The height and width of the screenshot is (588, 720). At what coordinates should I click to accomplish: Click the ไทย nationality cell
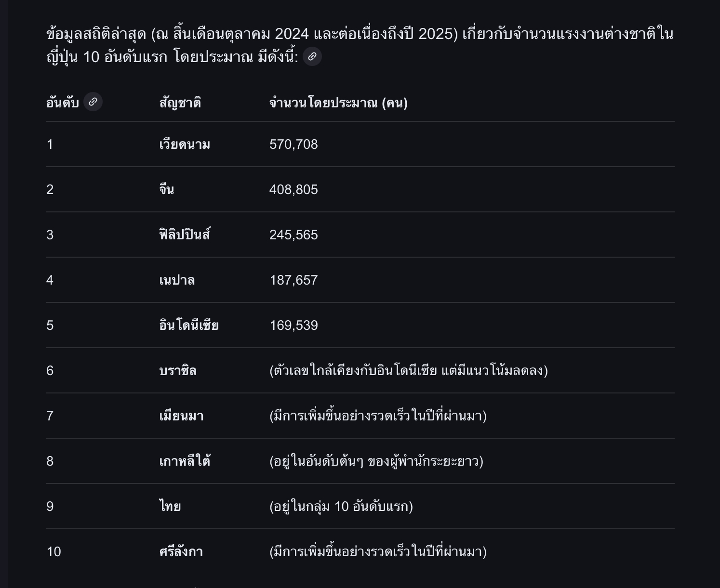(170, 507)
